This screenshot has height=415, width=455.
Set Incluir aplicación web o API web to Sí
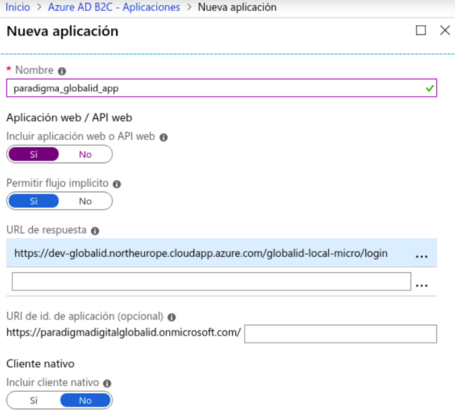pos(34,154)
